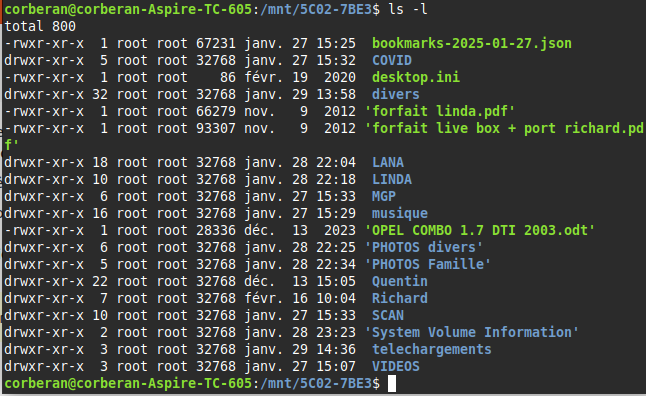Click the file size 28336

(x=216, y=230)
